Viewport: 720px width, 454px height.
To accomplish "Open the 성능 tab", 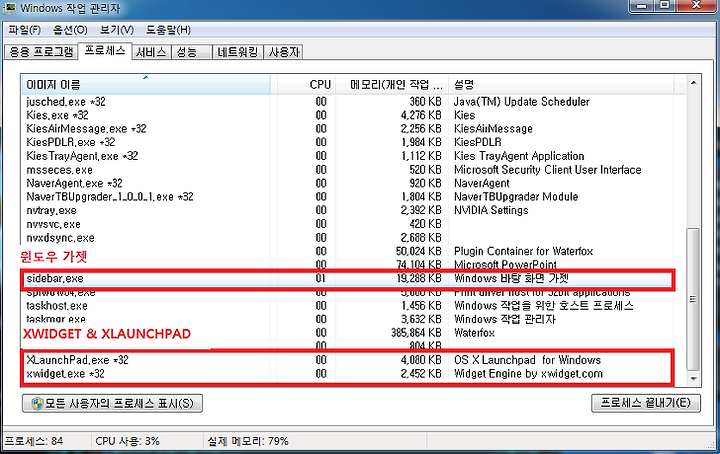I will [191, 52].
